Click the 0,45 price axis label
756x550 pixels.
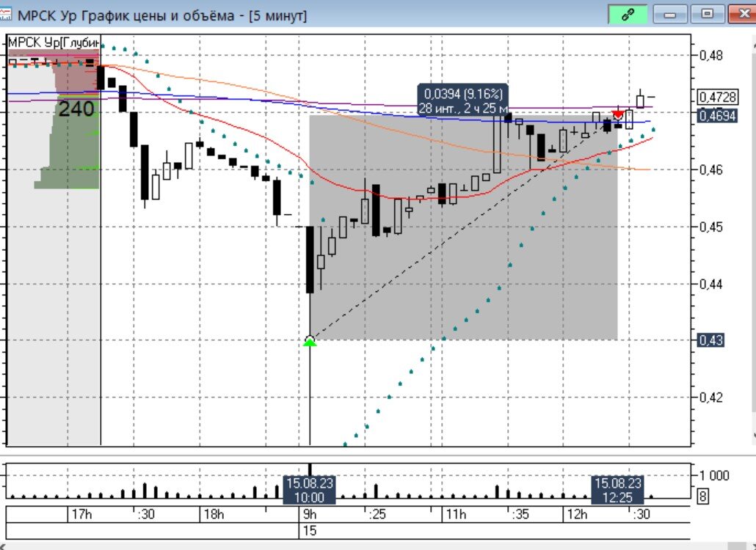(x=711, y=227)
